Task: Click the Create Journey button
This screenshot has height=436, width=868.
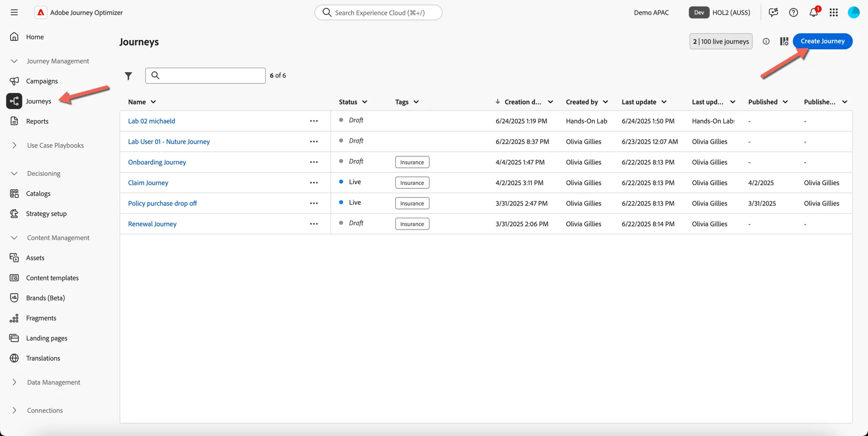Action: coord(822,41)
